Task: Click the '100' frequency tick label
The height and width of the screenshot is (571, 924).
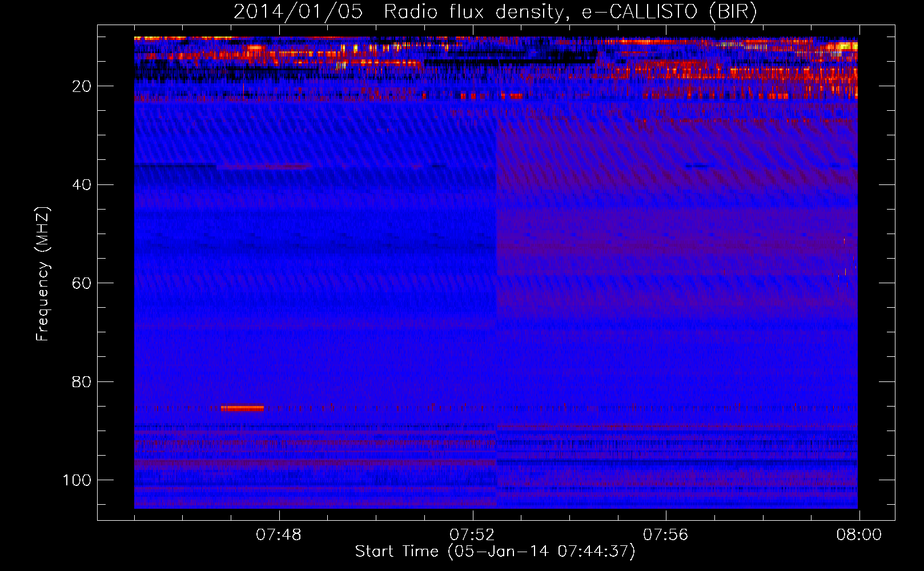Action: (77, 480)
